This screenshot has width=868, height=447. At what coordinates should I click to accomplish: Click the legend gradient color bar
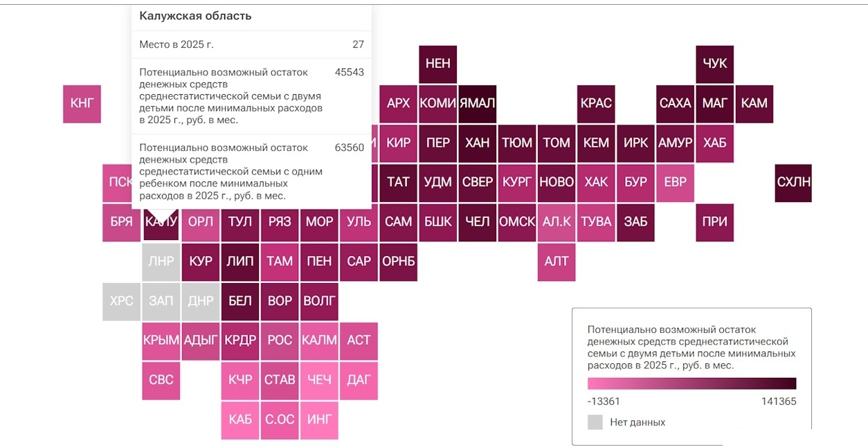coord(691,383)
